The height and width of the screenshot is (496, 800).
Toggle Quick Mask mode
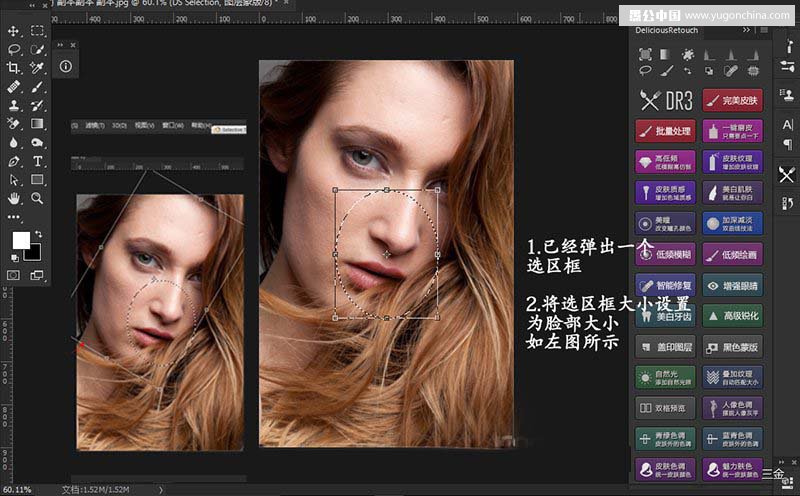(13, 275)
